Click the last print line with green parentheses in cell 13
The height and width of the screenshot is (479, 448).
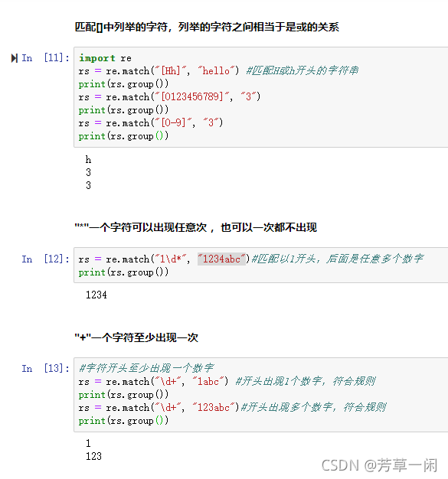tap(123, 421)
